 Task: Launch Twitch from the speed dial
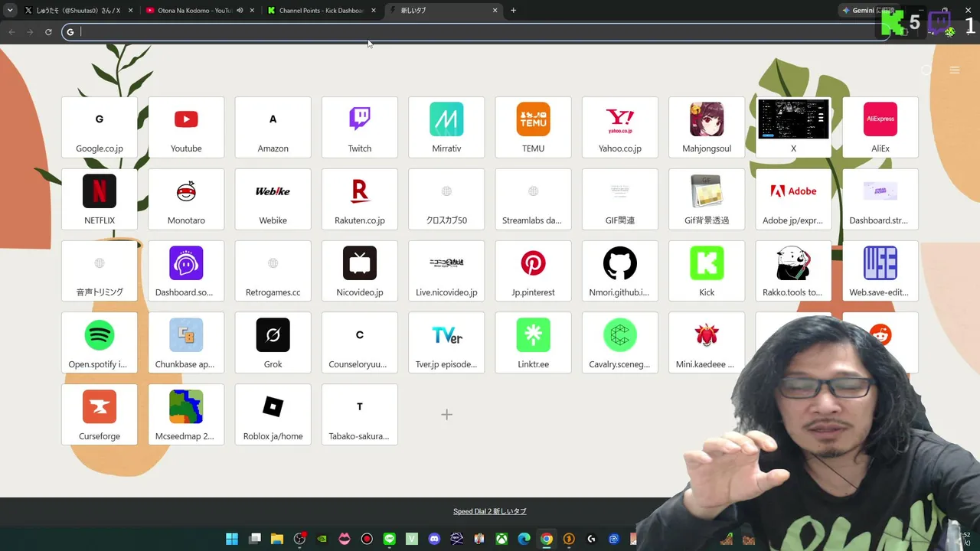(x=360, y=127)
